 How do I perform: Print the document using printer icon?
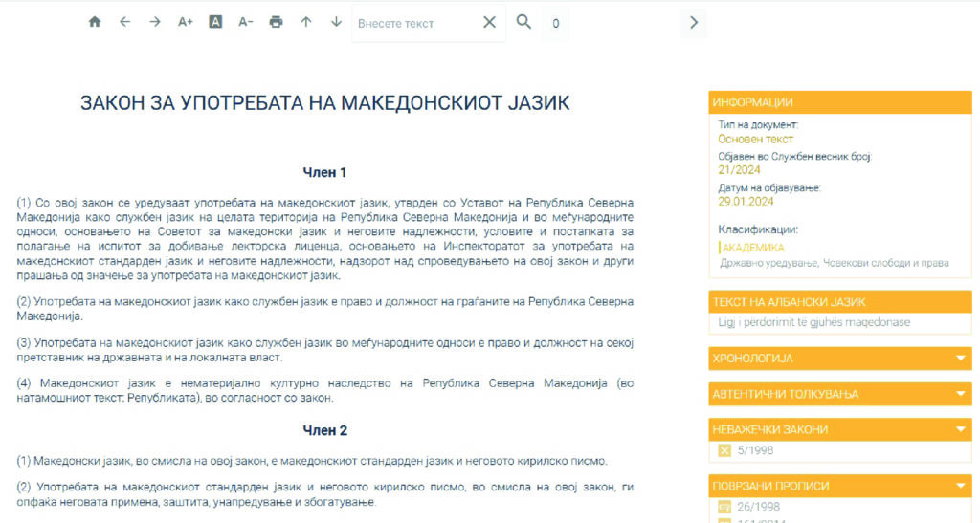point(276,22)
